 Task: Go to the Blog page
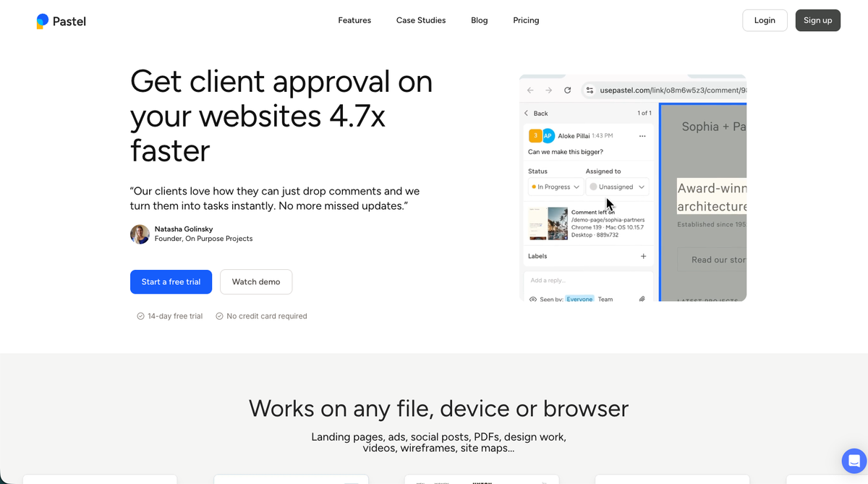click(x=480, y=20)
